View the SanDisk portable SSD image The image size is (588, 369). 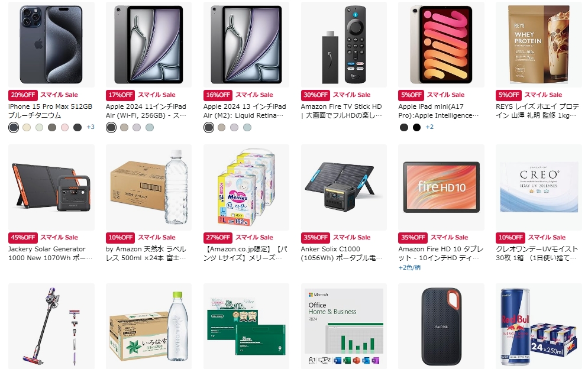pos(441,326)
